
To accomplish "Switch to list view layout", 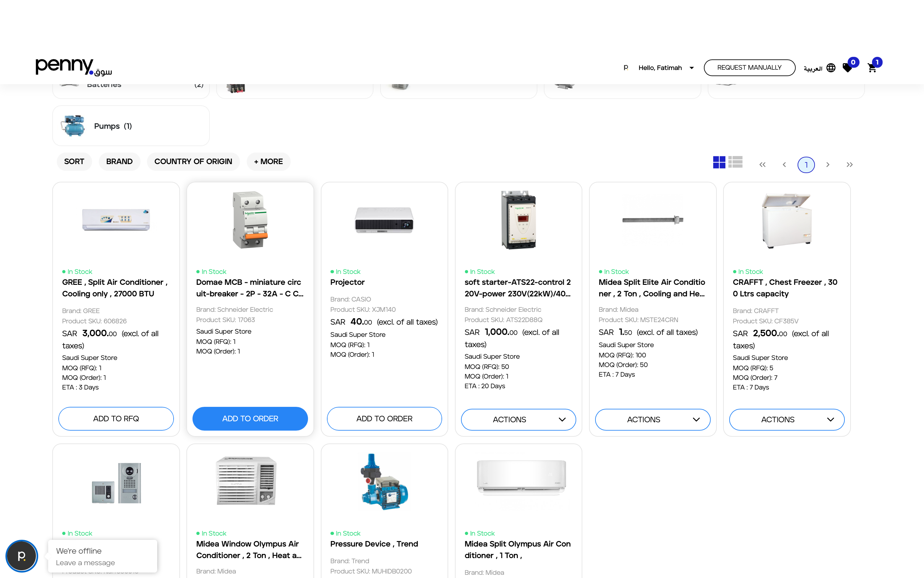I will [x=735, y=162].
